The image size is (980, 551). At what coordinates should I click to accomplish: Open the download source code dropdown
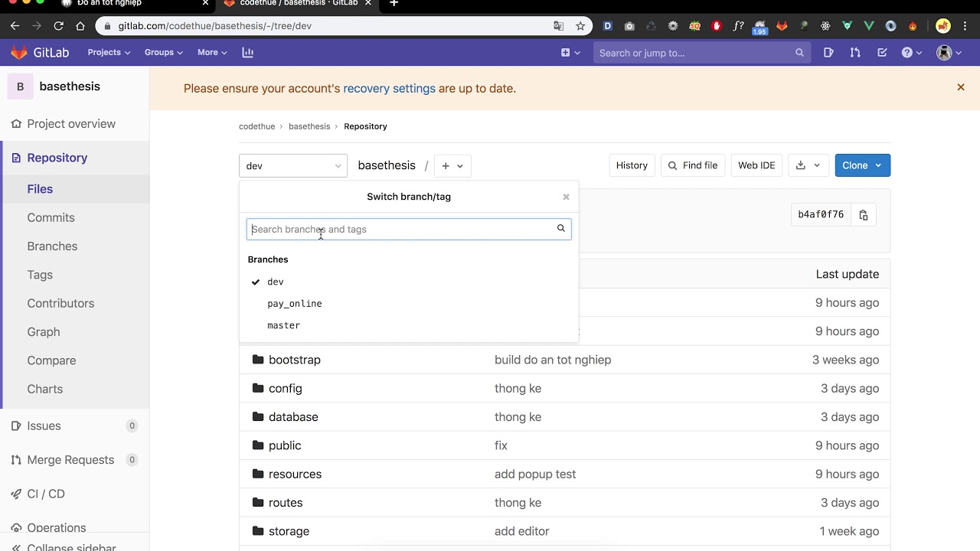[x=808, y=165]
